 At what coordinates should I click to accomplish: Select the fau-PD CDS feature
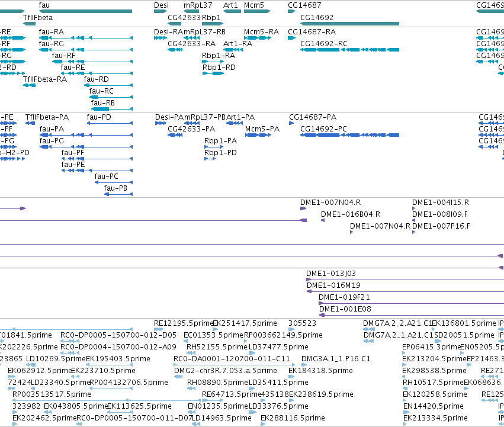110,123
